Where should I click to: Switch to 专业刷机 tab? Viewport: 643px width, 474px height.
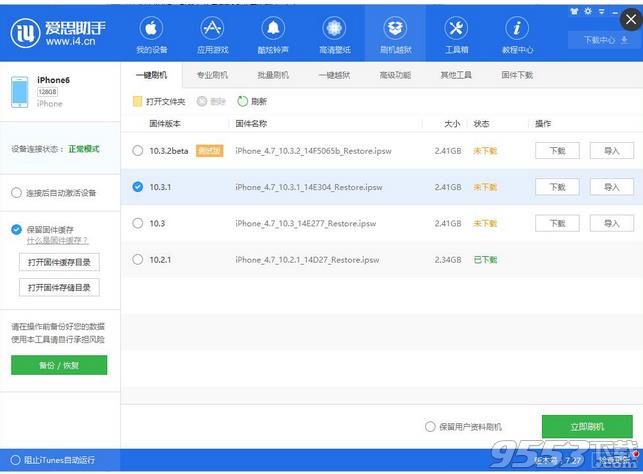coord(212,75)
